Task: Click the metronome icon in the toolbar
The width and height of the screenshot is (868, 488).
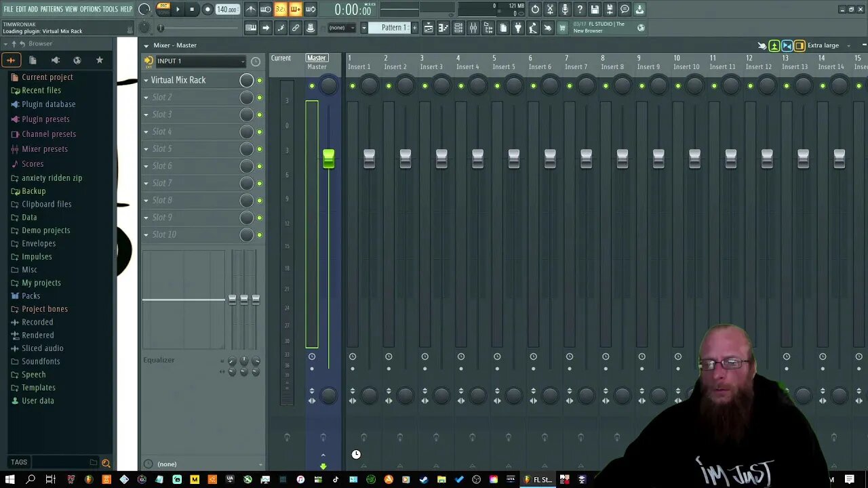Action: coord(251,9)
